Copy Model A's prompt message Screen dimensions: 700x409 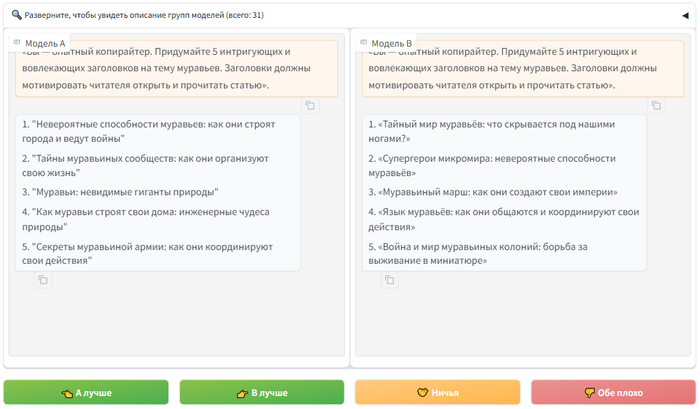point(310,105)
